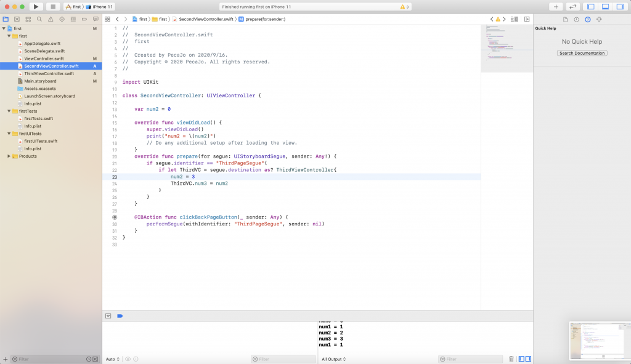
Task: Collapse the first group folder
Action: 9,36
